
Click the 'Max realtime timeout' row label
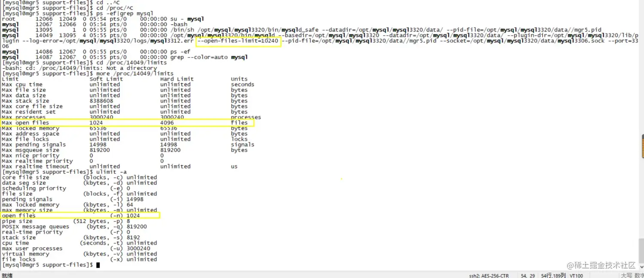point(36,166)
